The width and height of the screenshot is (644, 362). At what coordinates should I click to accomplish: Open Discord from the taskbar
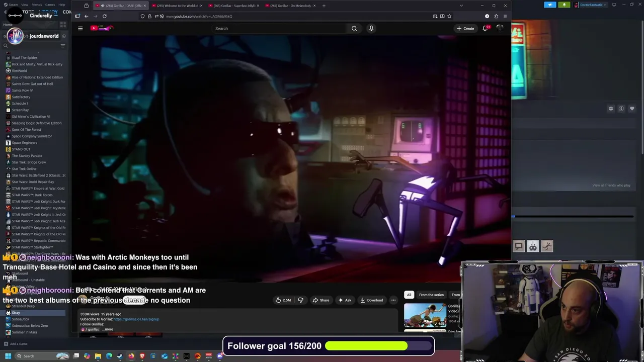[219, 356]
